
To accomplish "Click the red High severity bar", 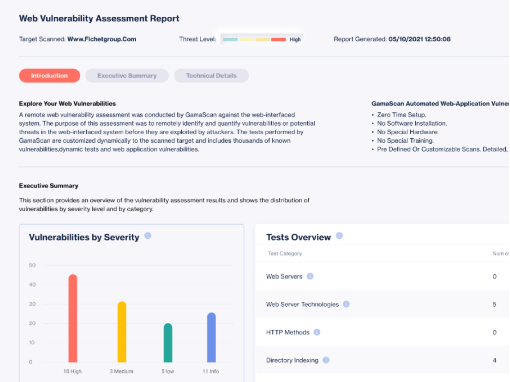I will coord(73,318).
